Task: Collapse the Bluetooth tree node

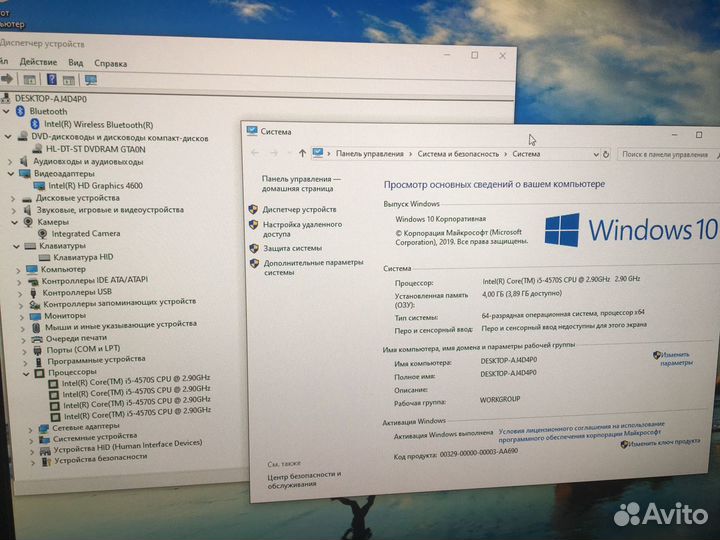Action: coord(6,111)
